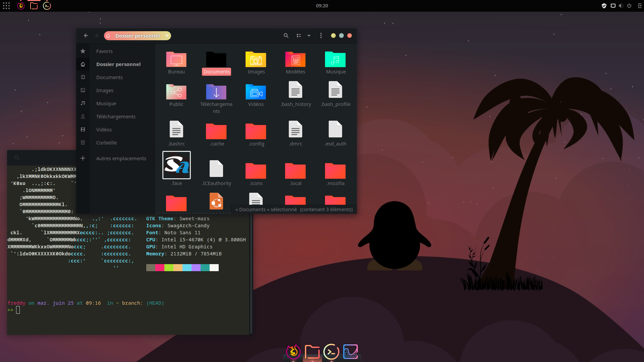Screen dimensions: 644x362
Task: Expand the view options dropdown arrow
Action: [x=309, y=36]
